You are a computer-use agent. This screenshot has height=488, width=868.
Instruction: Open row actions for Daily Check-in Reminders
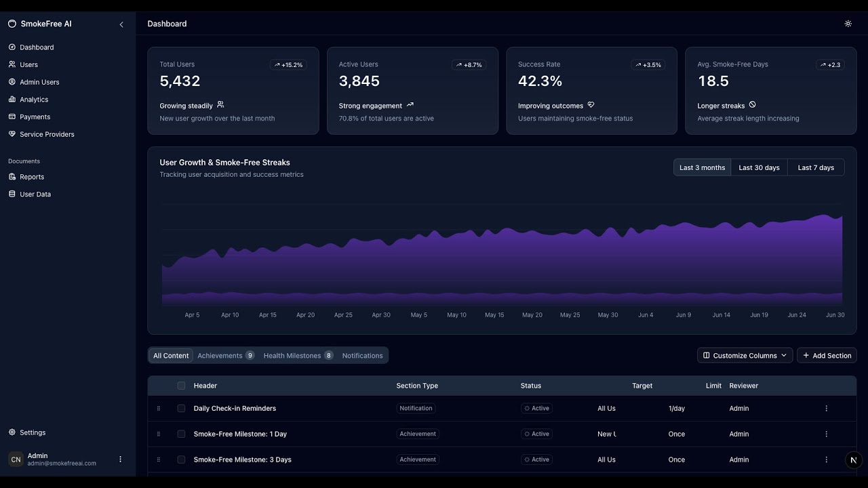[x=826, y=409]
